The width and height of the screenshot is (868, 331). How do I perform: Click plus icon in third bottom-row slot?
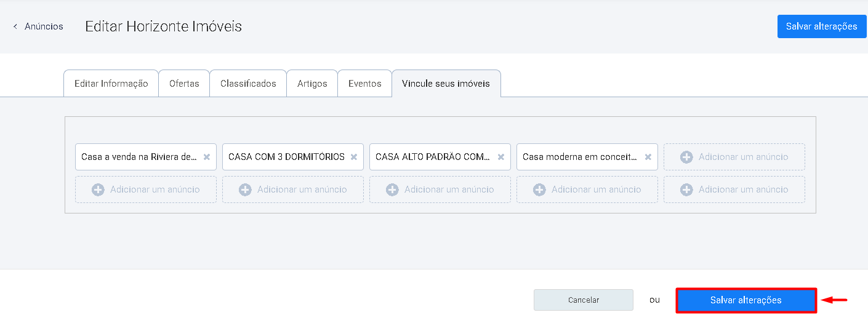(x=392, y=189)
